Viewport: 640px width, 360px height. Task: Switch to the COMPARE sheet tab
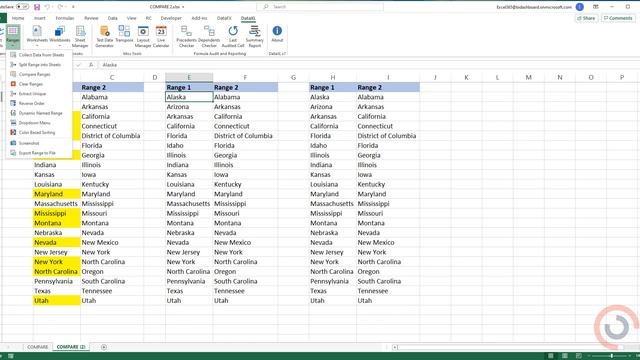click(38, 347)
